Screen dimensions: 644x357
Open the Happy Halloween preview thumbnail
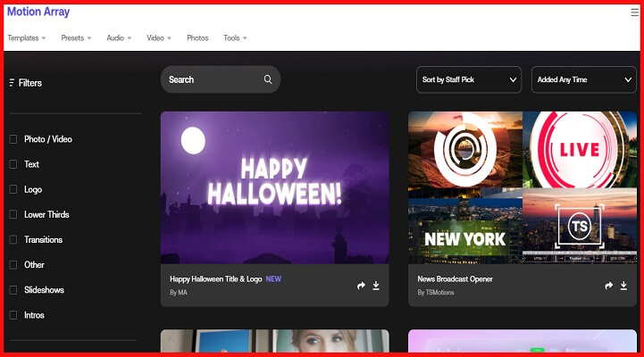tap(275, 187)
